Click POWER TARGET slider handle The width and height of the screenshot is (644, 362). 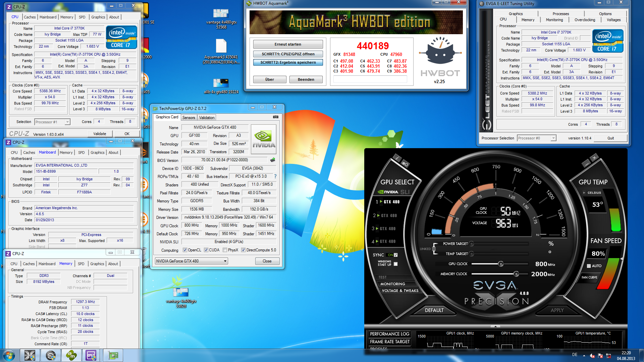pyautogui.click(x=471, y=244)
